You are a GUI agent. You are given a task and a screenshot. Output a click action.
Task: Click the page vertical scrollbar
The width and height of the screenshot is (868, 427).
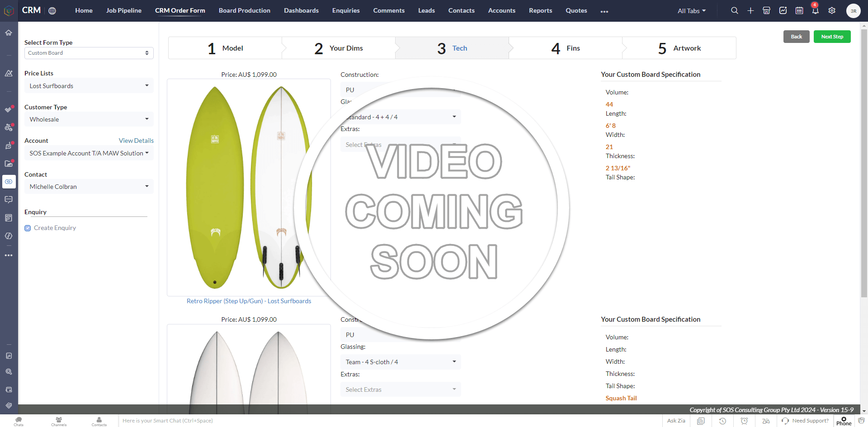[x=864, y=163]
